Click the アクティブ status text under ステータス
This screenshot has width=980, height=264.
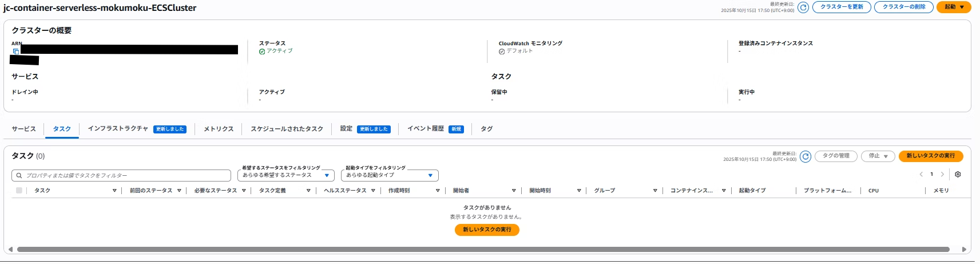click(279, 51)
